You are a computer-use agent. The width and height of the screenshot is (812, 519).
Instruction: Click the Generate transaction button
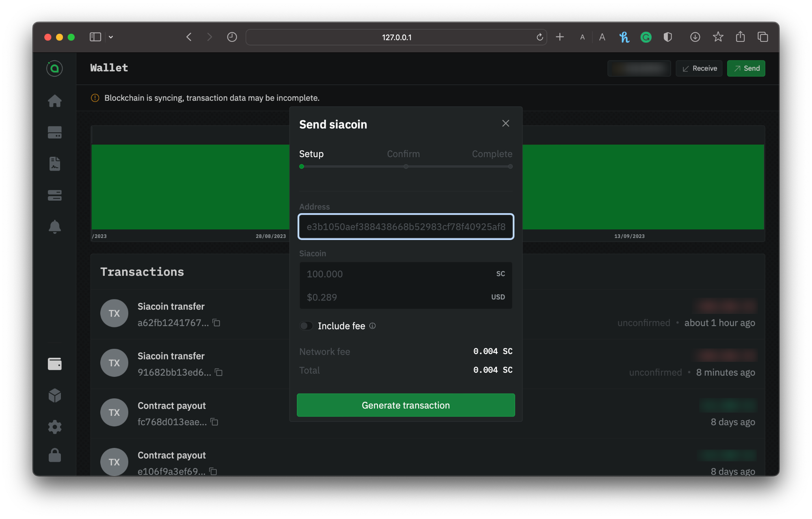click(406, 405)
